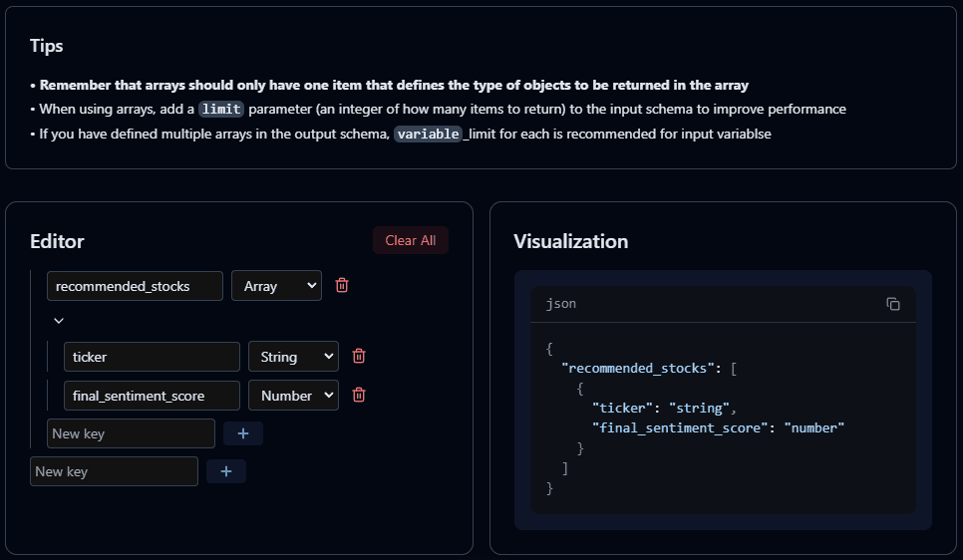Click the recommended_stocks key name field

tap(135, 286)
